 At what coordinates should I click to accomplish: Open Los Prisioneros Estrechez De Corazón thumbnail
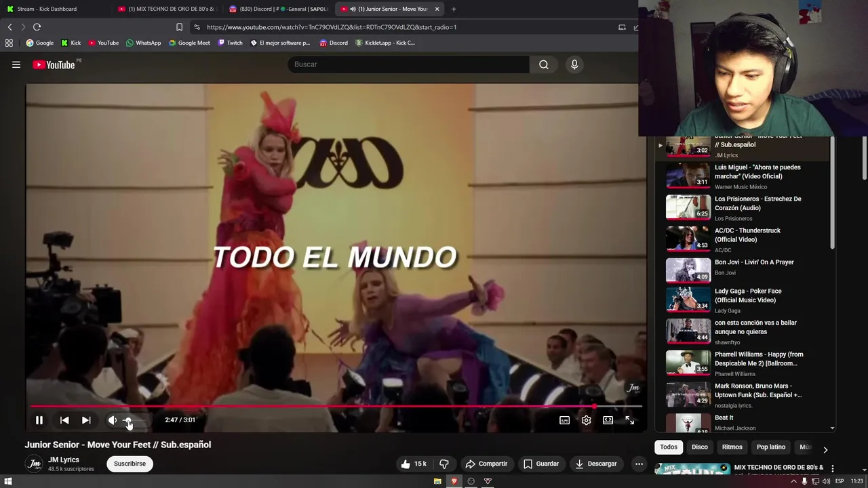[x=688, y=207]
